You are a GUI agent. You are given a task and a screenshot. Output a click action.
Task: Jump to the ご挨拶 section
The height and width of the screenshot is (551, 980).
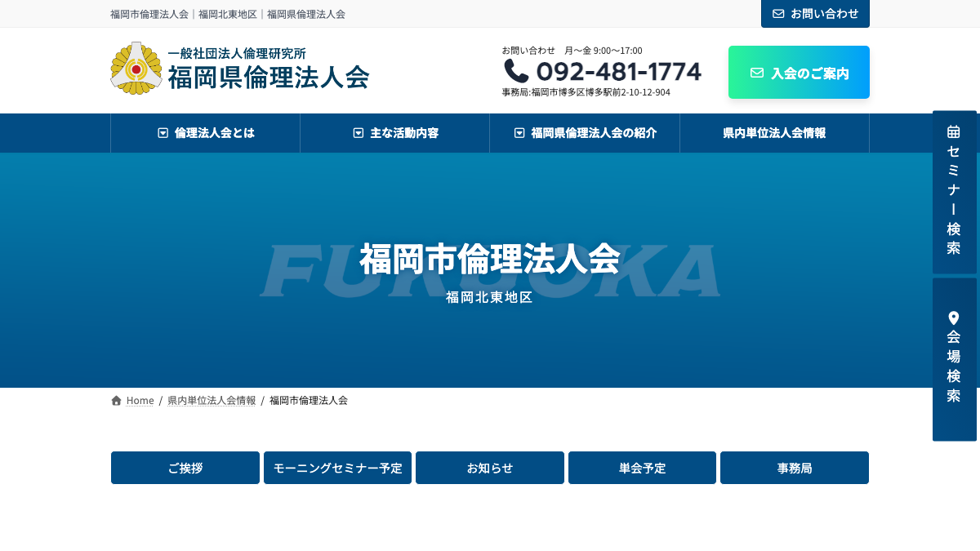185,468
